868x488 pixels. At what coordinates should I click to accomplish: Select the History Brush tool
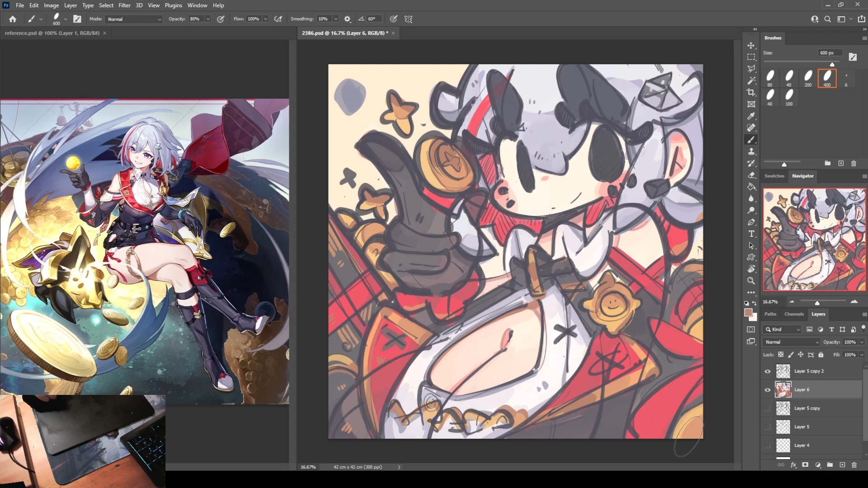(751, 163)
